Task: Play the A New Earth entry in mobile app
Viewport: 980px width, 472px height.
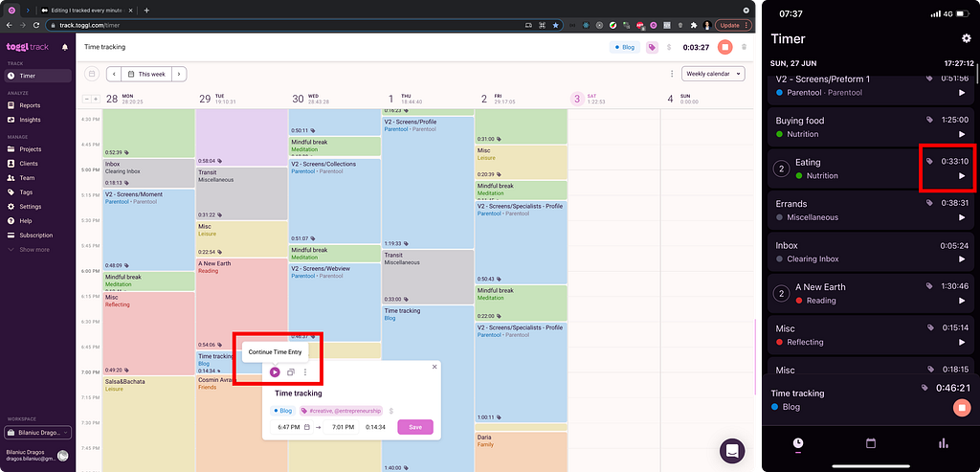Action: [962, 301]
